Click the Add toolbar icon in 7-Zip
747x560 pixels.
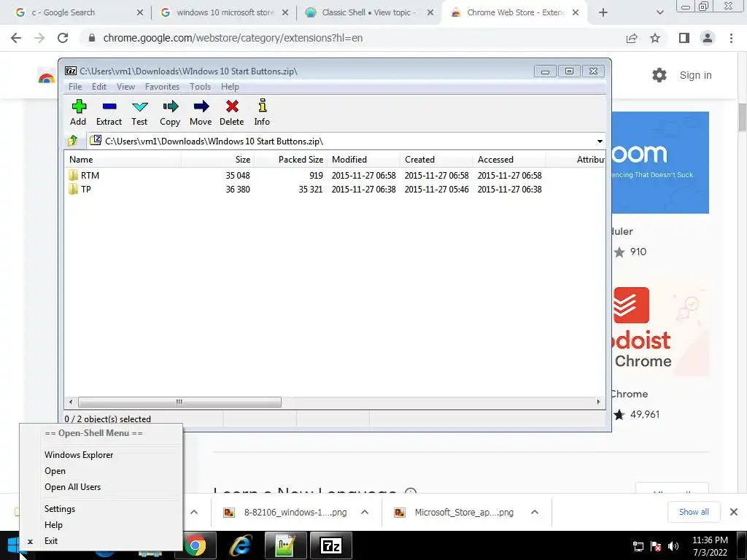[79, 106]
